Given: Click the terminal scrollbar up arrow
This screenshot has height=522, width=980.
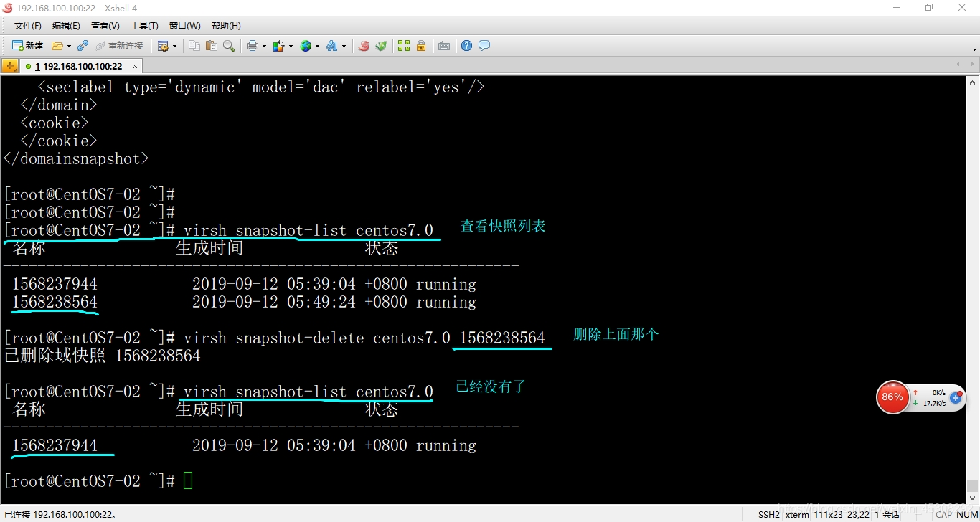Looking at the screenshot, I should point(973,82).
